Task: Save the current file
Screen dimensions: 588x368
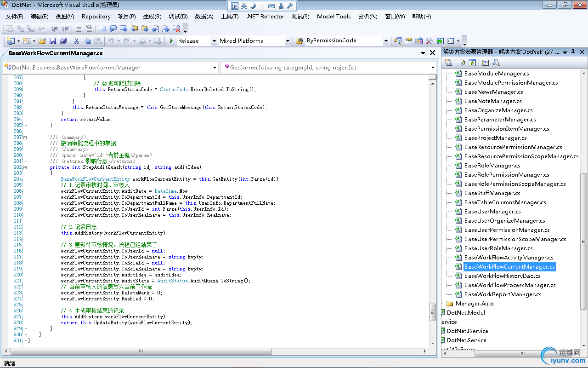Action: point(53,41)
